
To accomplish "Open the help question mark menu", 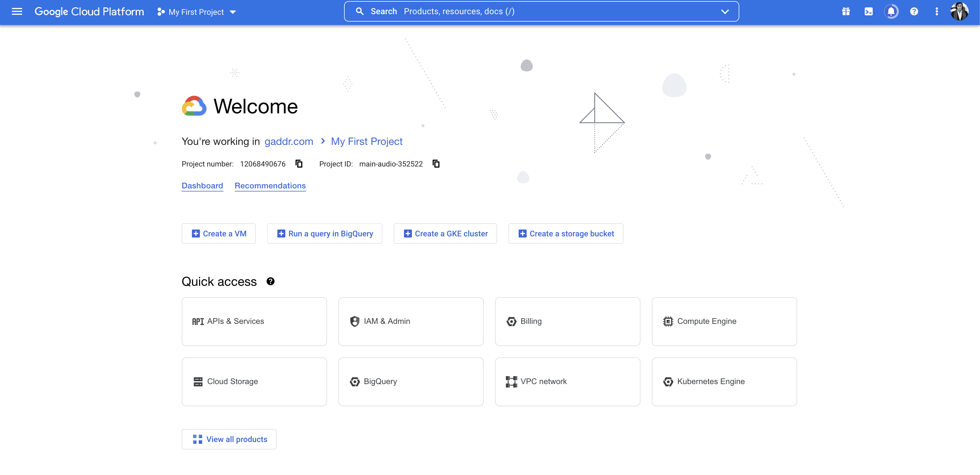I will tap(914, 12).
